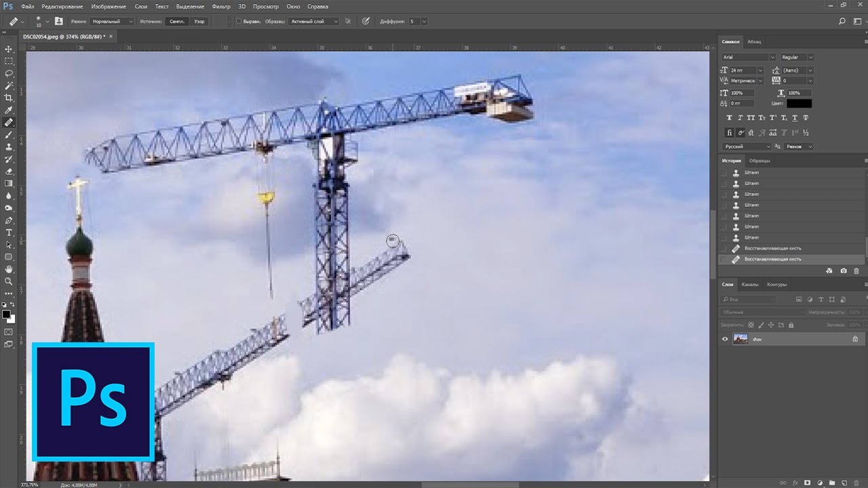Click the text Цвет black swatch
This screenshot has height=488, width=868.
coord(799,104)
